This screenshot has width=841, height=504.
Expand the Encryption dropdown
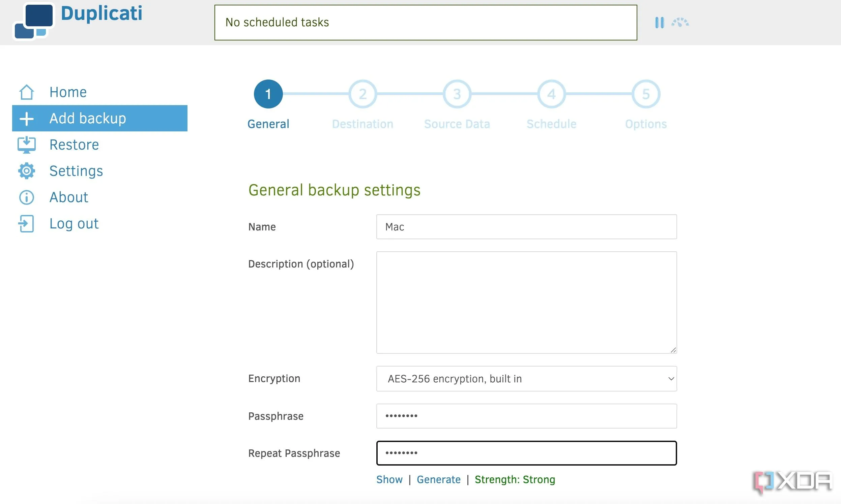(x=526, y=379)
